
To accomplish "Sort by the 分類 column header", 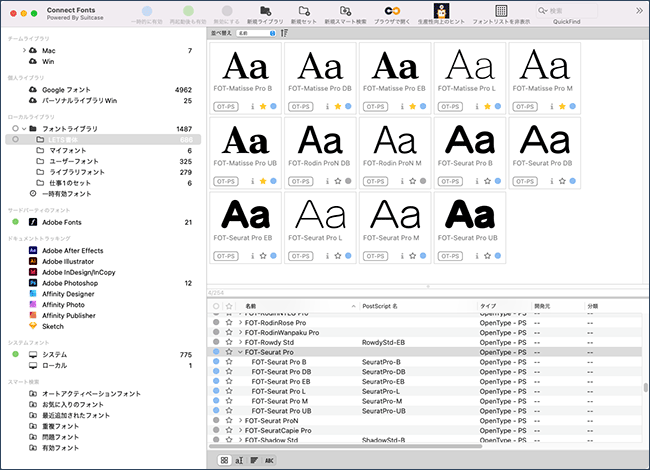I will [x=614, y=306].
